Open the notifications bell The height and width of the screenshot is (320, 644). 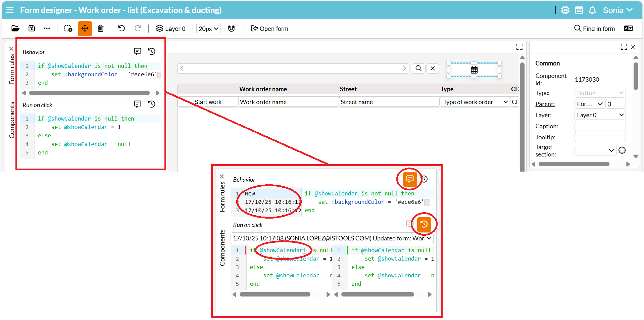pos(592,10)
